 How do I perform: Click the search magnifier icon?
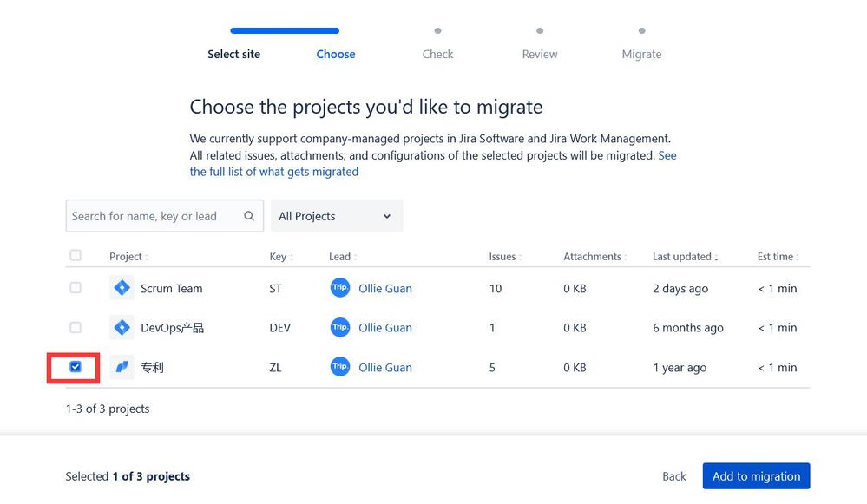pyautogui.click(x=249, y=216)
